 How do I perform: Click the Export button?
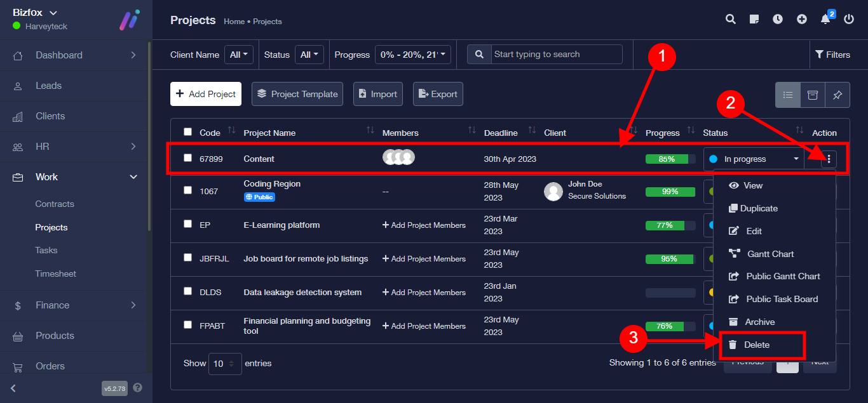tap(438, 94)
